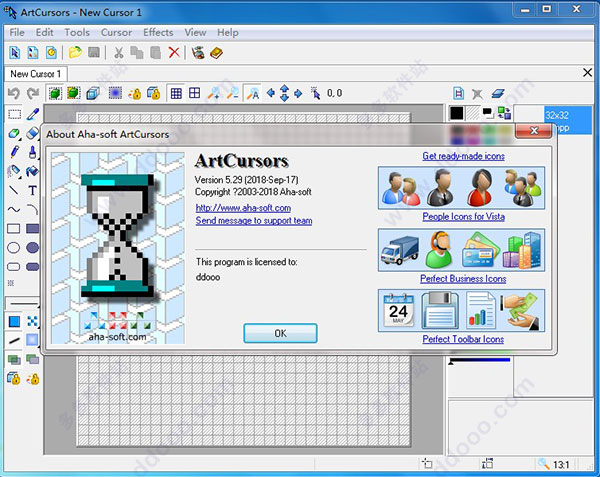Click OK in the About dialog
600x477 pixels.
click(x=280, y=333)
